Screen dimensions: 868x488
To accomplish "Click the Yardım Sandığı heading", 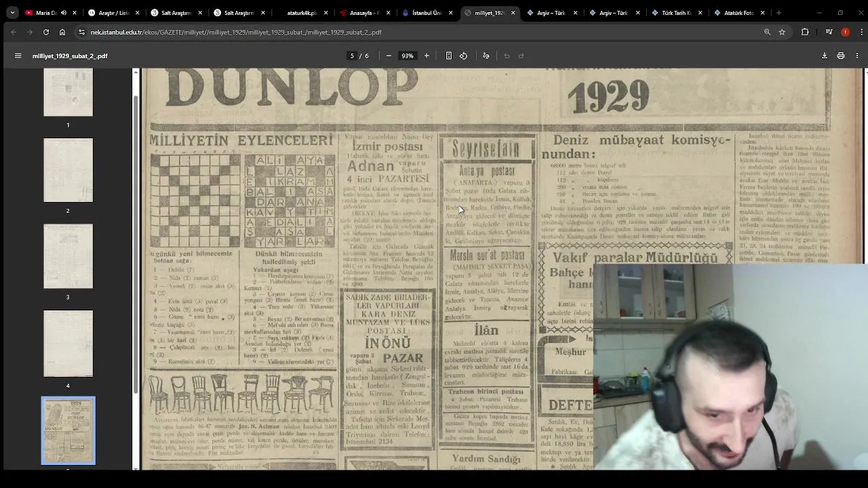I will (486, 459).
